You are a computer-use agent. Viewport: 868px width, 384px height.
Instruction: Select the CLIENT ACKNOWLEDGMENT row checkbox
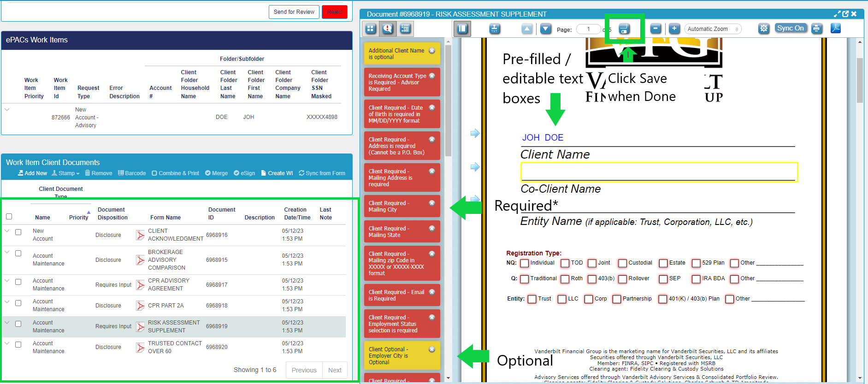[x=18, y=232]
